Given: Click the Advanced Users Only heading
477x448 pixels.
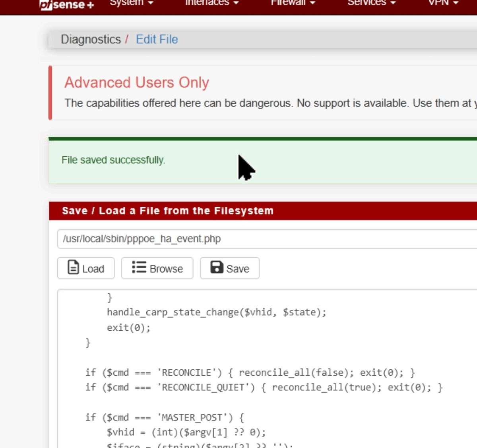Looking at the screenshot, I should (136, 83).
